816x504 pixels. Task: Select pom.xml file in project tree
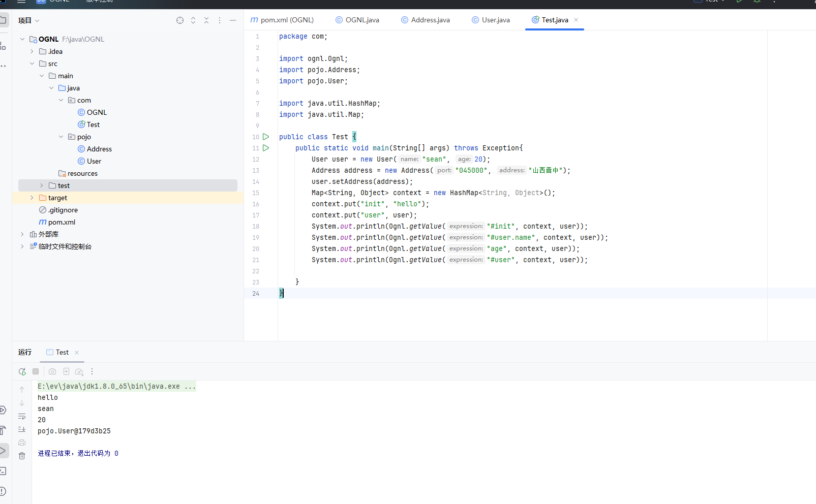pos(62,222)
